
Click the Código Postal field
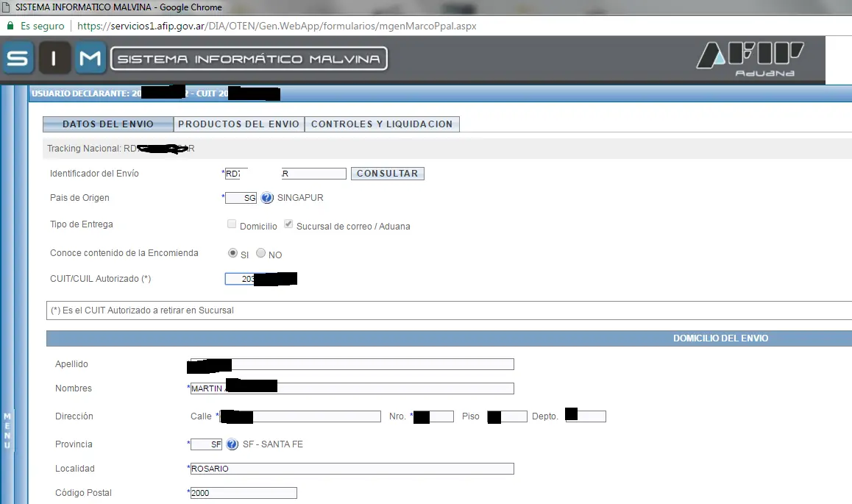pyautogui.click(x=244, y=493)
